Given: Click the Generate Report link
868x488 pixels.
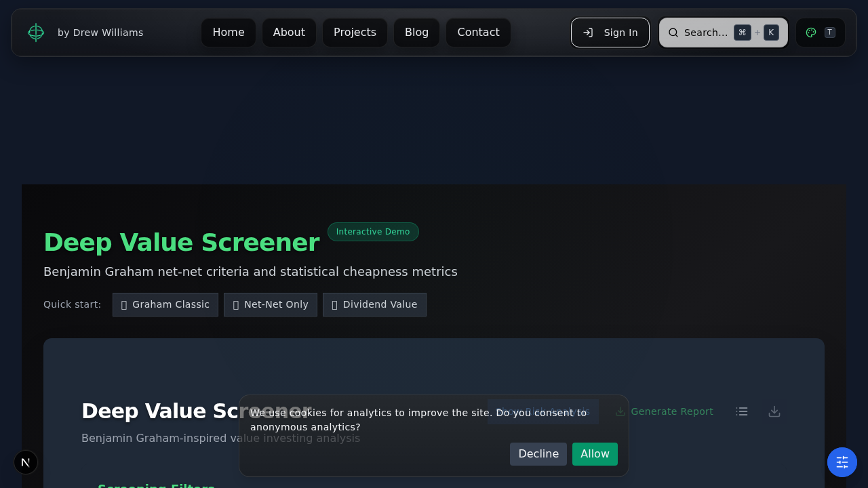Looking at the screenshot, I should coord(672,411).
